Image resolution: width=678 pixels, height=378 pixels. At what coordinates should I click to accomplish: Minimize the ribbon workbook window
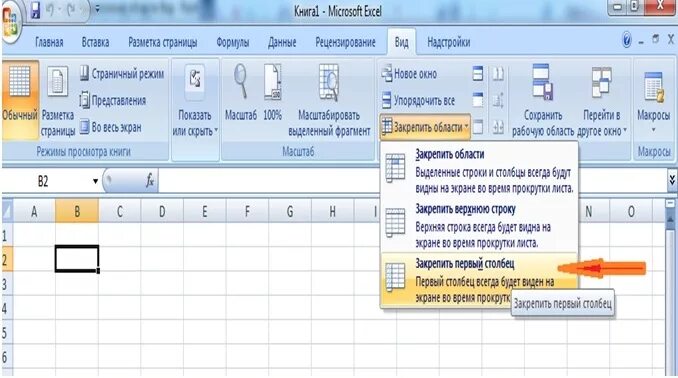(641, 42)
